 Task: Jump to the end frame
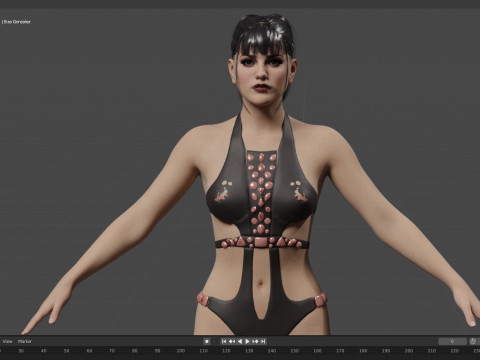263,341
